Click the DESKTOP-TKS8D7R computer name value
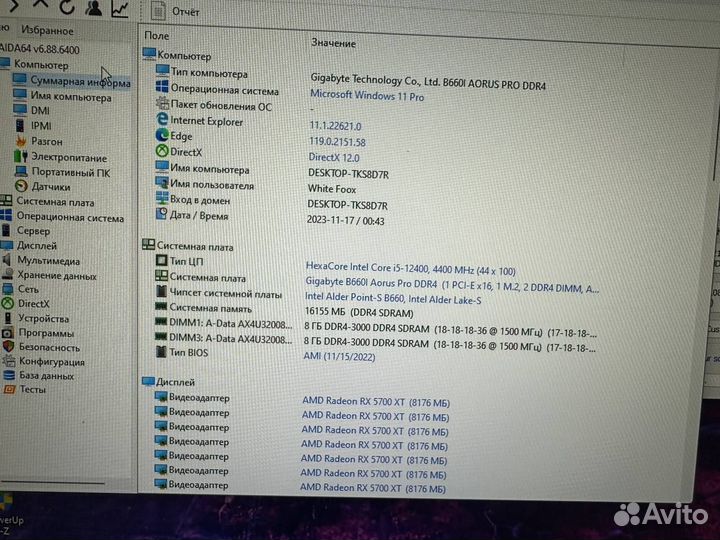720x540 pixels. 349,174
